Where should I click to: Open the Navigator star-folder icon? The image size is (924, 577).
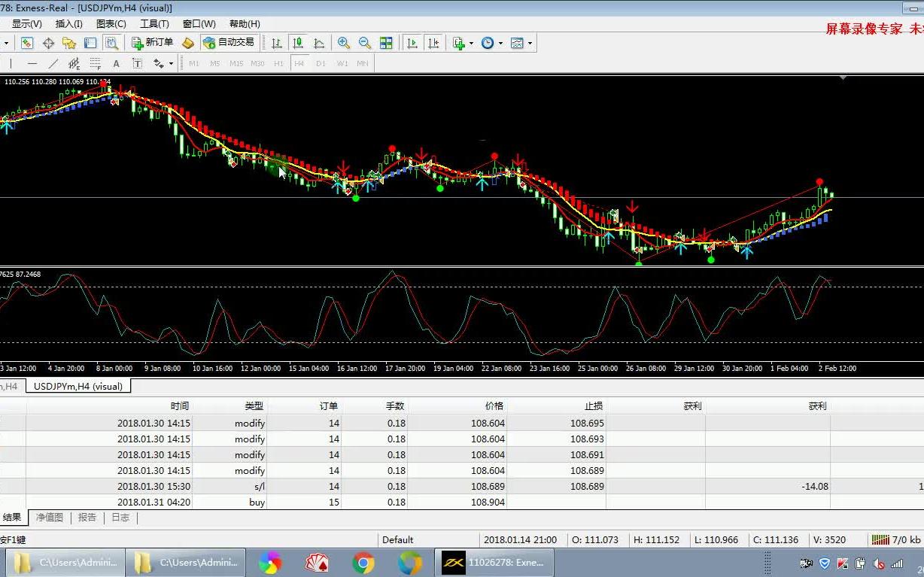click(69, 43)
